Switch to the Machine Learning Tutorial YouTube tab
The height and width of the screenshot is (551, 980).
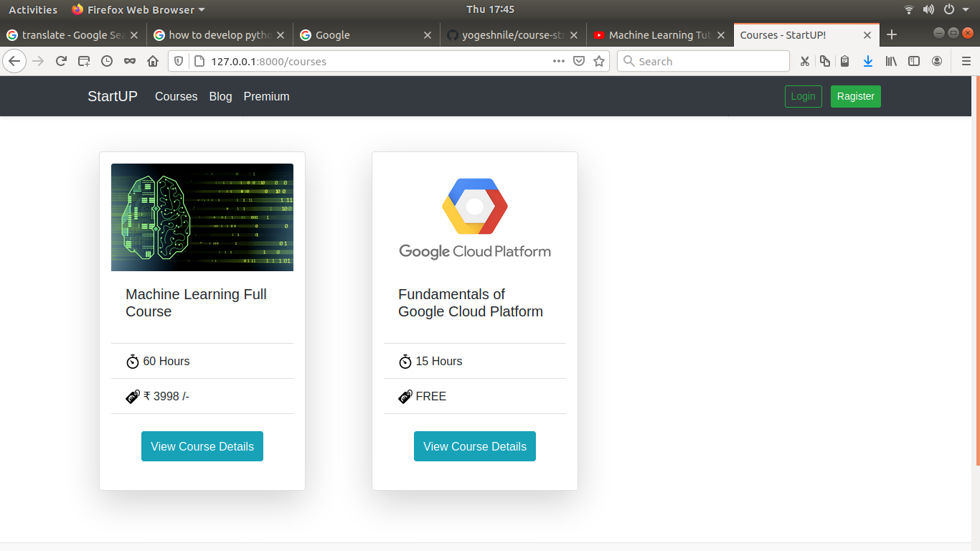pyautogui.click(x=659, y=34)
